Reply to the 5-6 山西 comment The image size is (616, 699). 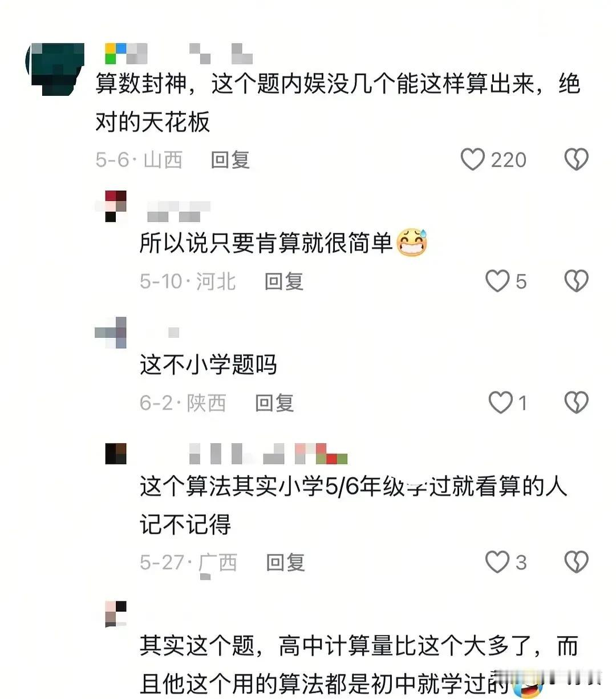pyautogui.click(x=230, y=160)
